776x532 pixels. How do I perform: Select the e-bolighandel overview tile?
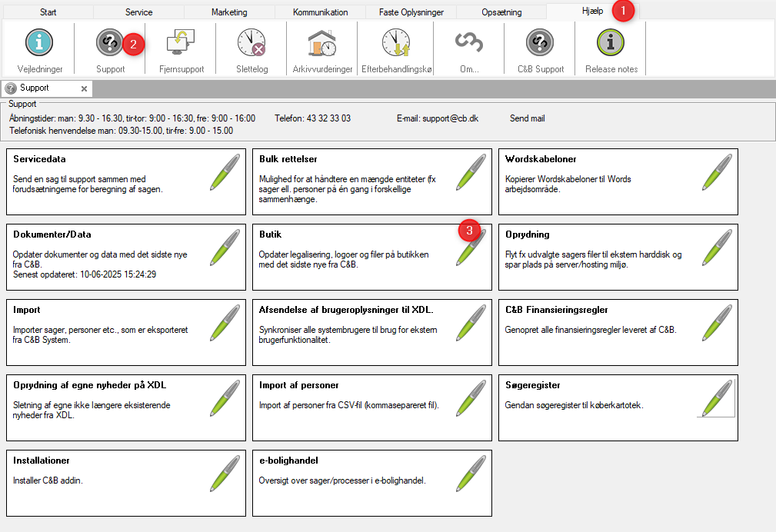coord(371,483)
